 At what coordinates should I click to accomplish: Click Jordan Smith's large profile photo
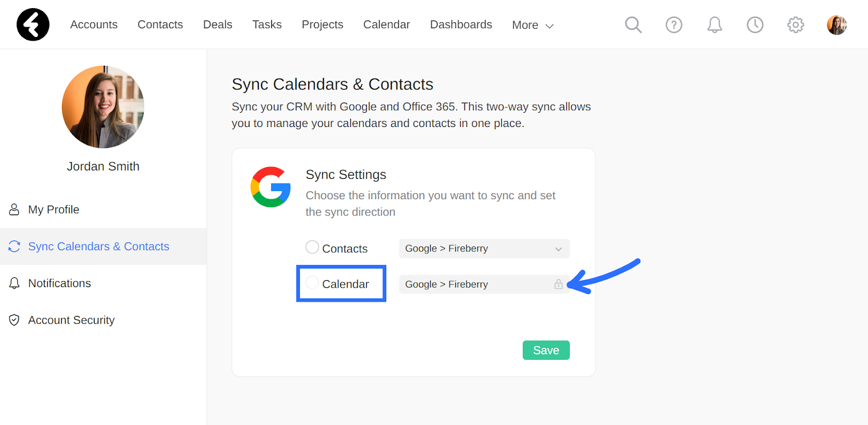[103, 107]
